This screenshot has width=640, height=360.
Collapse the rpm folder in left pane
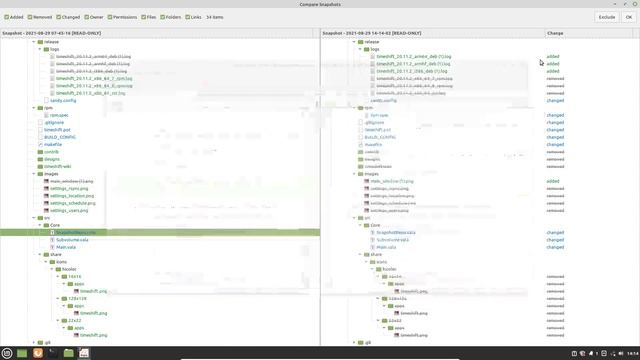coord(34,108)
